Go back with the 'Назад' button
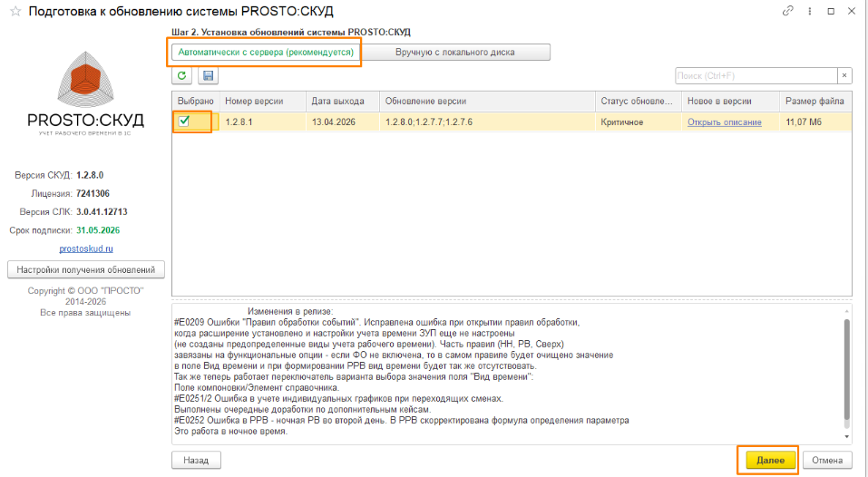The height and width of the screenshot is (477, 868). click(196, 461)
